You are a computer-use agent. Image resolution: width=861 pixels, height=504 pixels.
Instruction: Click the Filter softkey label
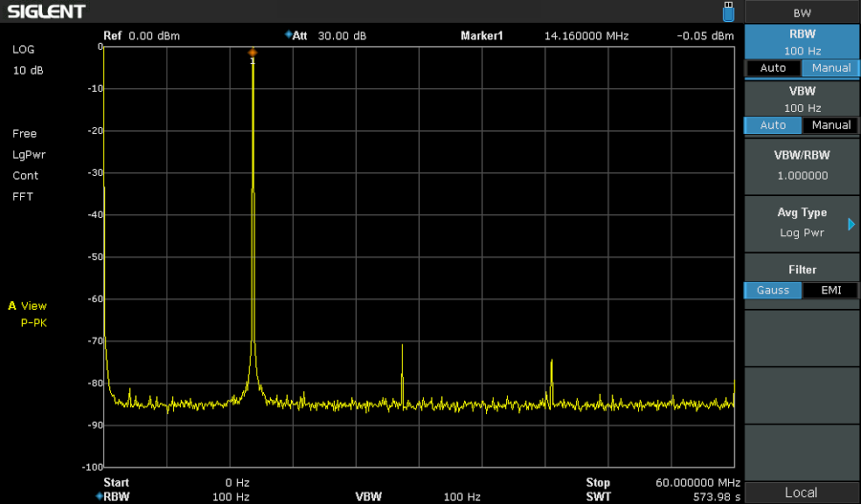click(x=802, y=270)
